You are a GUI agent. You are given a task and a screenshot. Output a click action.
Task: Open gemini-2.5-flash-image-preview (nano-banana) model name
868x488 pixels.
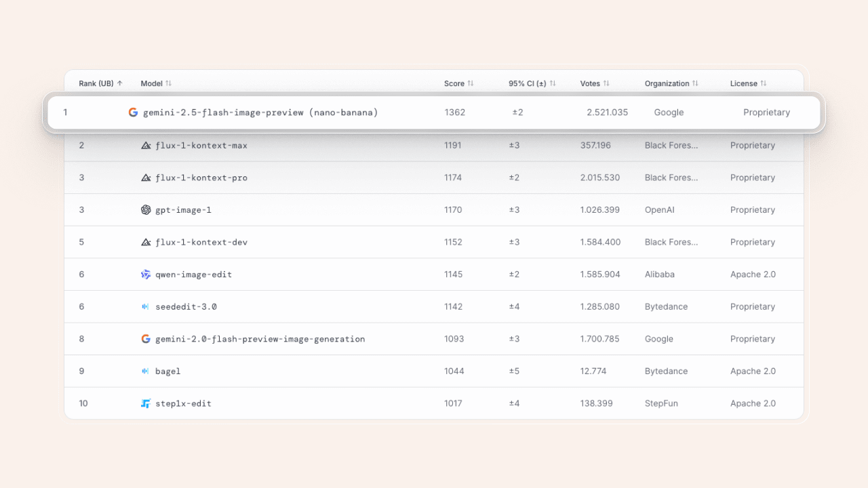(x=260, y=113)
